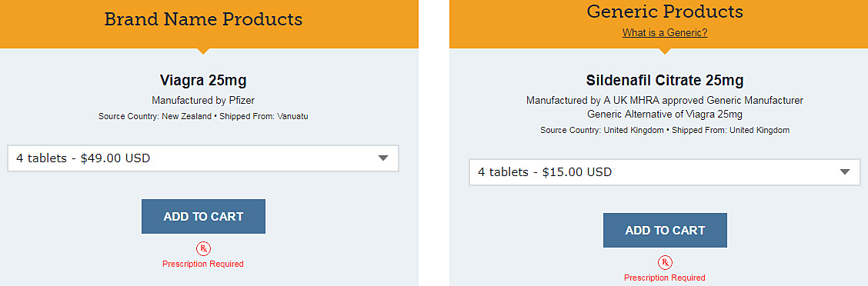Click the Rx icon under Sildenafil's Add to Cart
The width and height of the screenshot is (868, 286).
(x=665, y=262)
